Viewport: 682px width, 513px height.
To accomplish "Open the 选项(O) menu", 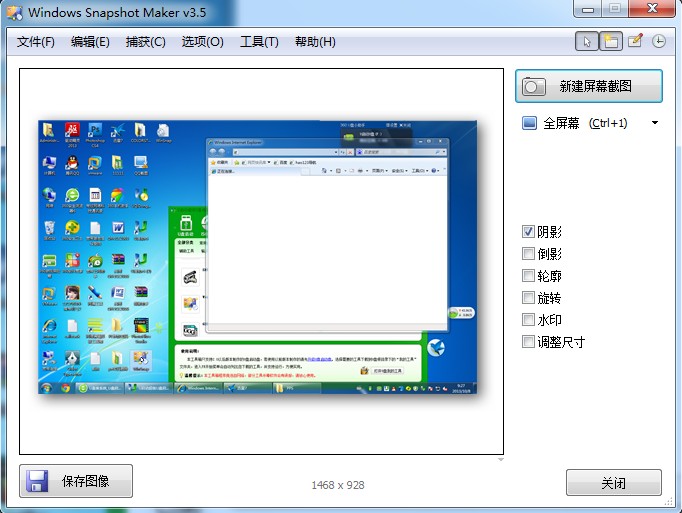I will pyautogui.click(x=202, y=42).
